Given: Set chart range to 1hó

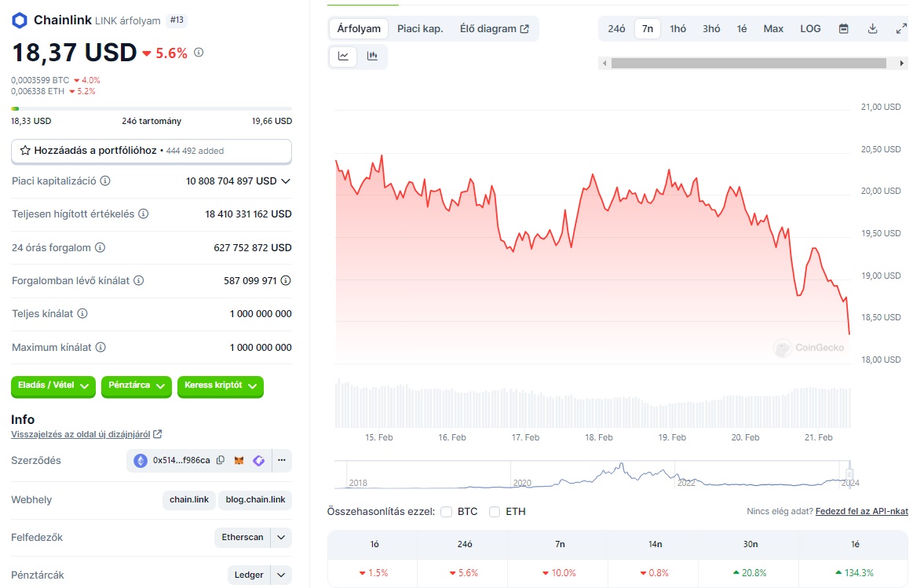Looking at the screenshot, I should click(677, 28).
